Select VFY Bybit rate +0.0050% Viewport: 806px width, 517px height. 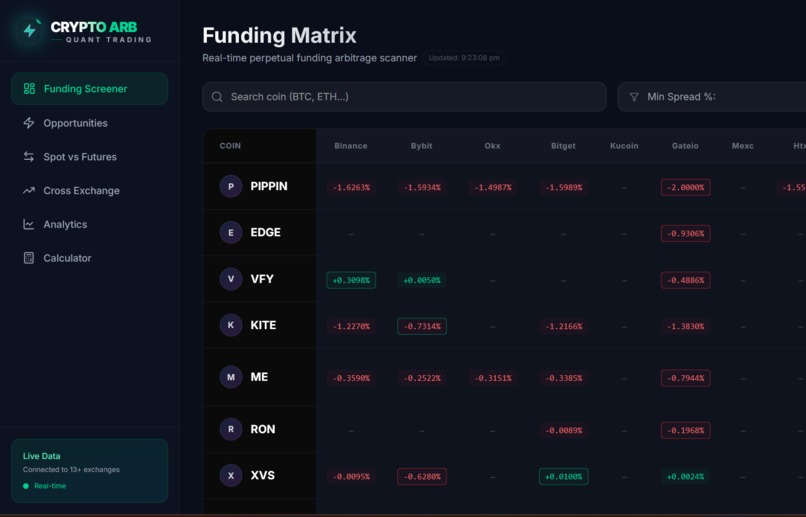(422, 280)
